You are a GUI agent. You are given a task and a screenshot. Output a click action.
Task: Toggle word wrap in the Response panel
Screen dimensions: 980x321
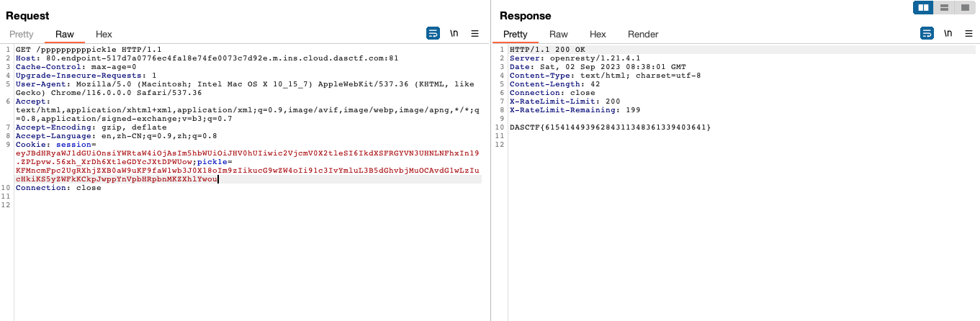click(927, 33)
